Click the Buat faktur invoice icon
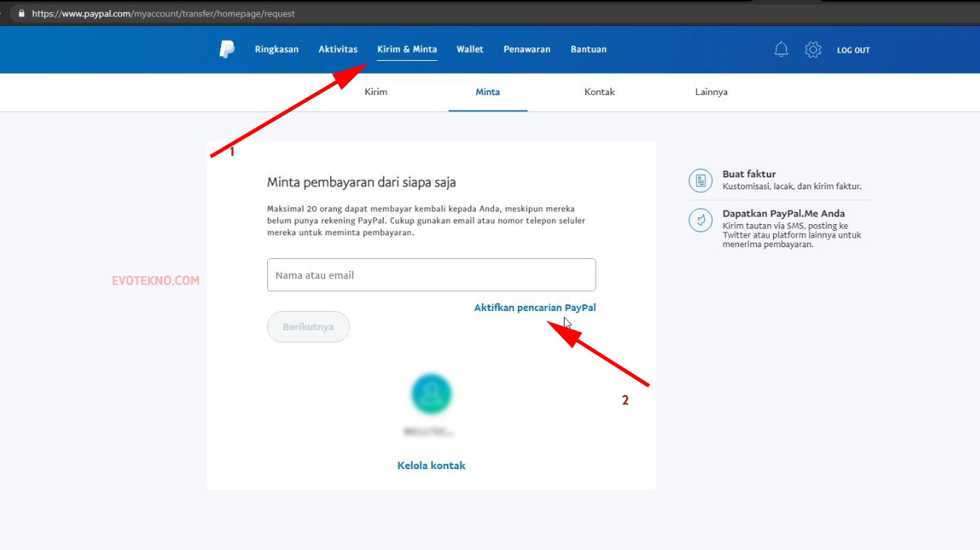Image resolution: width=980 pixels, height=550 pixels. (x=700, y=180)
